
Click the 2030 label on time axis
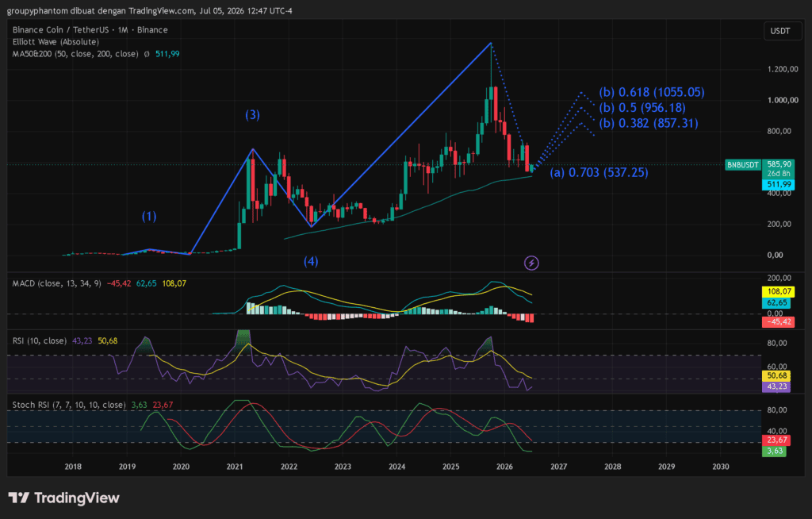[x=720, y=467]
